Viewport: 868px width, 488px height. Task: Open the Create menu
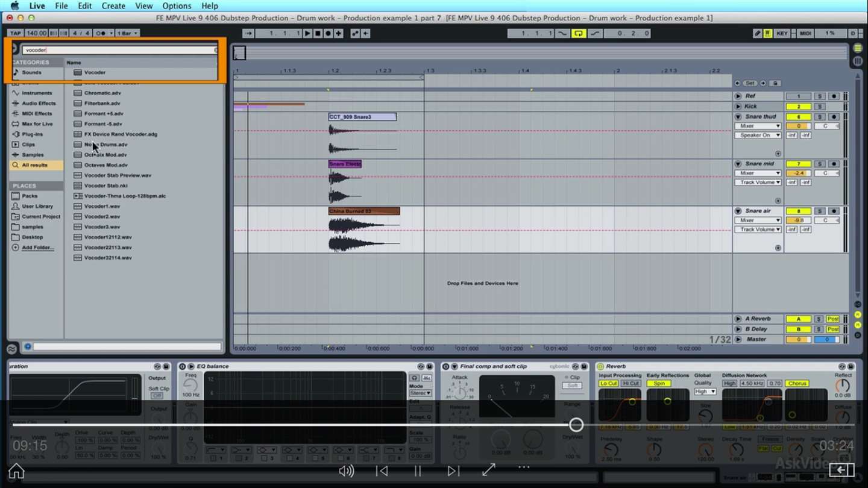pyautogui.click(x=113, y=6)
